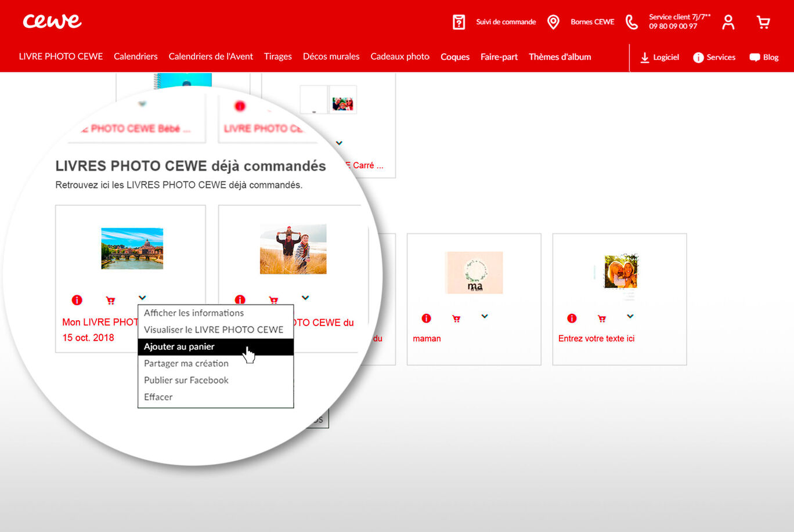Image resolution: width=794 pixels, height=532 pixels.
Task: Click the download icon next to Logiciel
Action: (x=644, y=57)
